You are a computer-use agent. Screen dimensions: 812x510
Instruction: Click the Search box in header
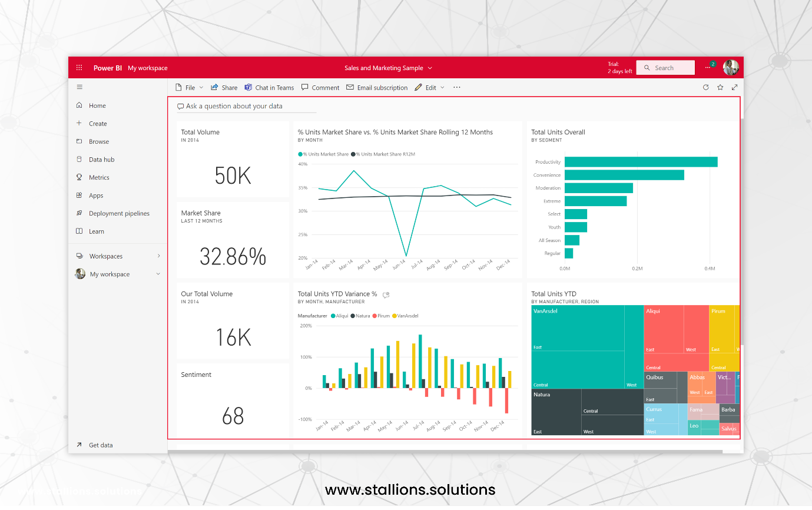point(665,68)
